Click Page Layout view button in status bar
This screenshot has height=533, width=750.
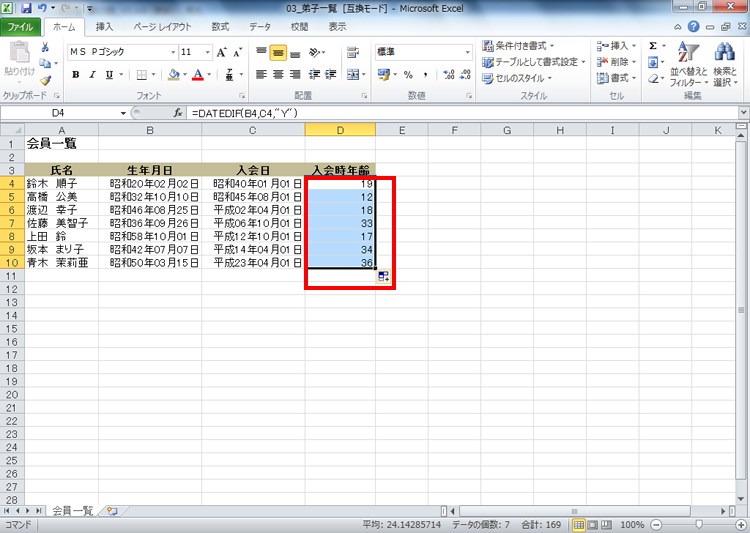coord(593,525)
